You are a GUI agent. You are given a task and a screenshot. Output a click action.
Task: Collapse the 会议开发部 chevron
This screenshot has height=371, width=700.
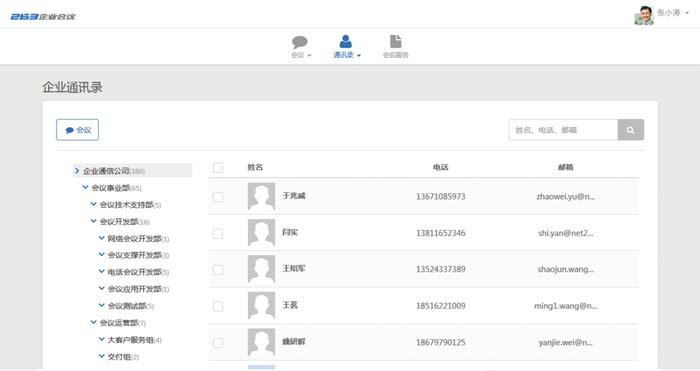(93, 221)
